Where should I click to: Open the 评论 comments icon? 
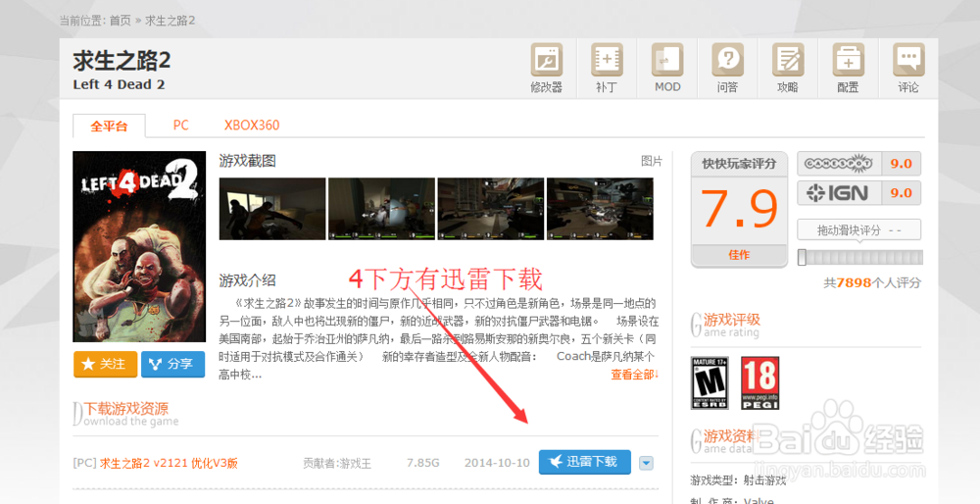(908, 68)
